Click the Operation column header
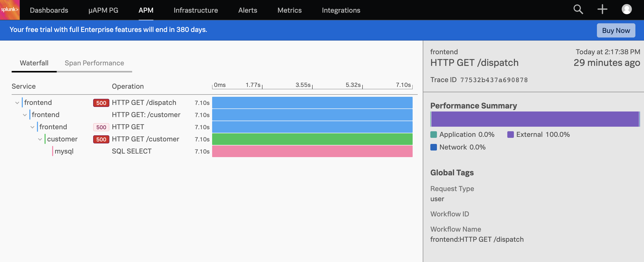 [128, 86]
